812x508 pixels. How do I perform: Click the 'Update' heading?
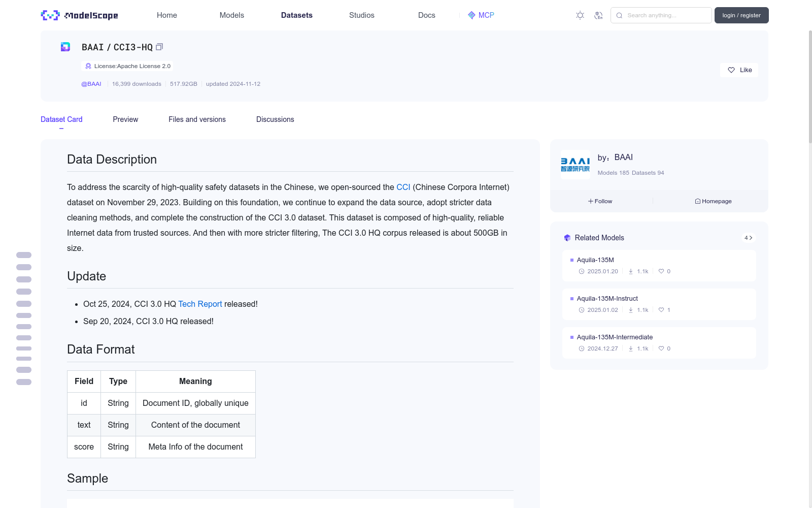[x=87, y=276]
